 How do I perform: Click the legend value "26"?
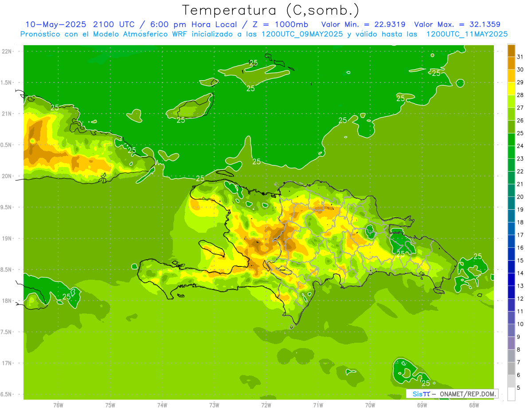520,121
